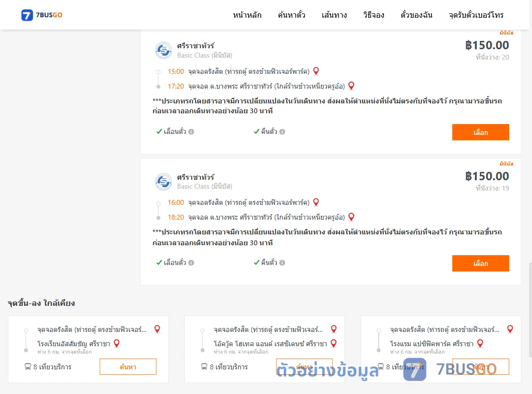Click the page vertical scrollbar

point(531,310)
